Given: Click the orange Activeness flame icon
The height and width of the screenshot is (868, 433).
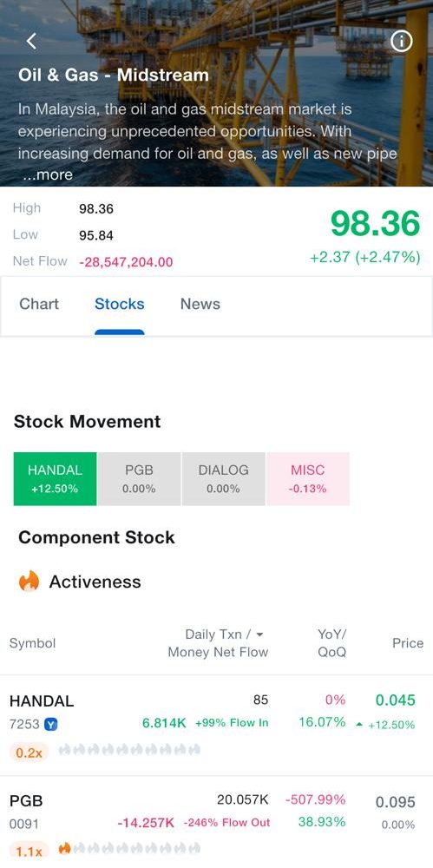Looking at the screenshot, I should (29, 582).
